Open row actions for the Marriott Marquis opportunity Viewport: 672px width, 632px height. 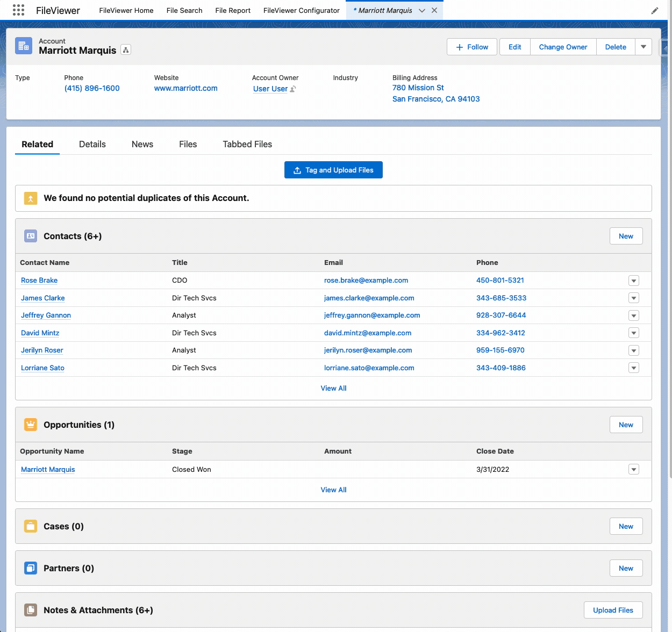634,469
